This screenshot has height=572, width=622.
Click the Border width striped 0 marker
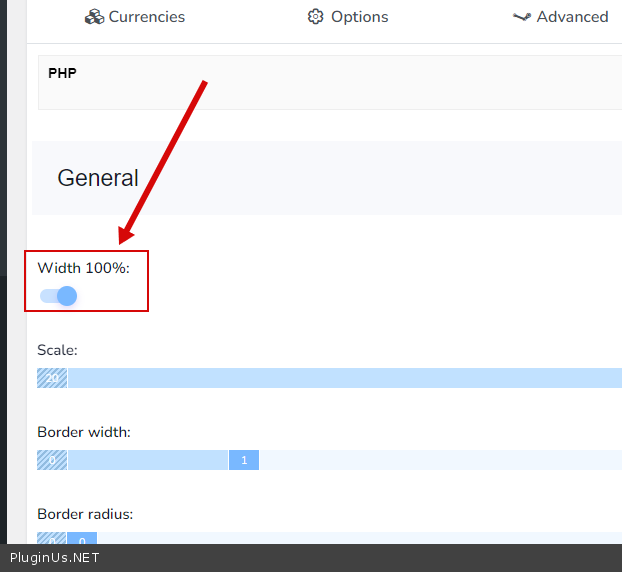(52, 460)
